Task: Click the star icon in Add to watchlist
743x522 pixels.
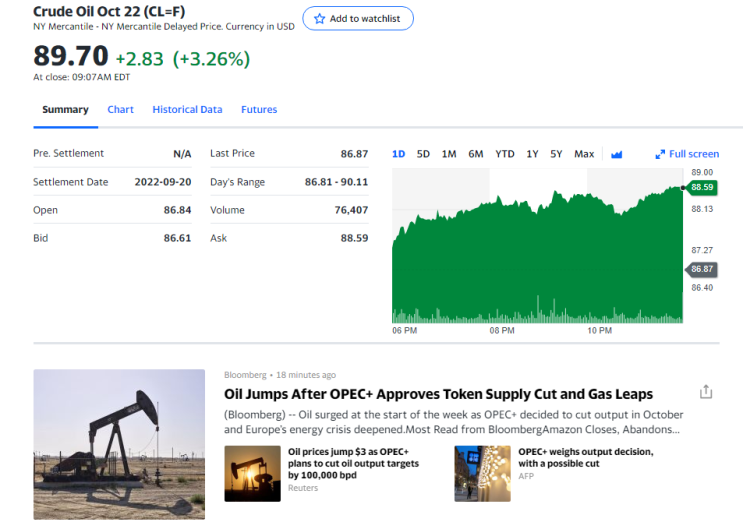Action: pos(319,18)
